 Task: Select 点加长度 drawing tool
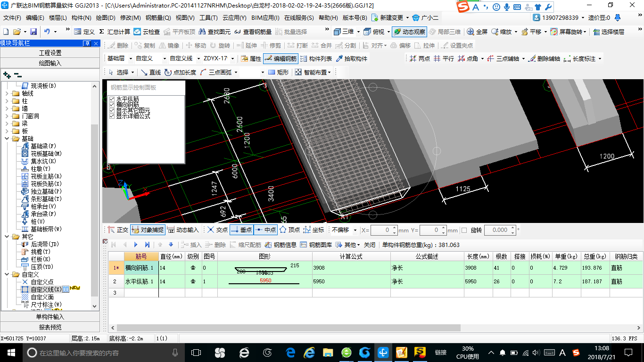(x=180, y=72)
